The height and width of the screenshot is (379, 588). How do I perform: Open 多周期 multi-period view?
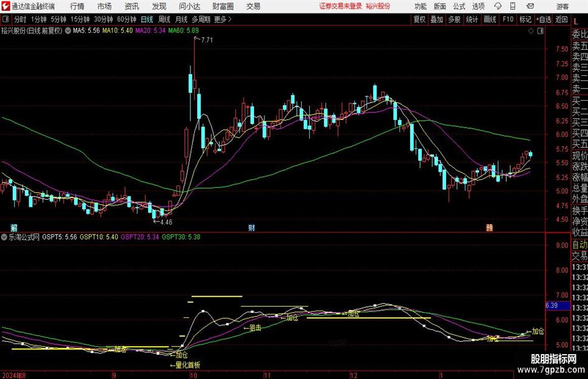(201, 19)
